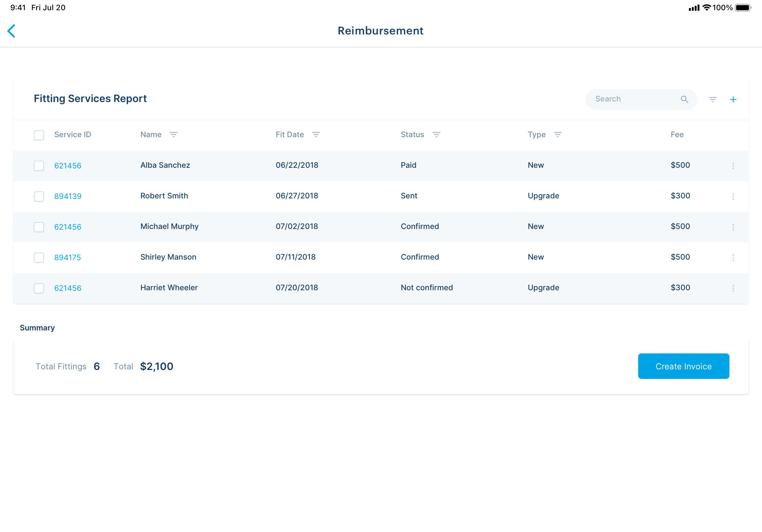
Task: Click the name Michael Murphy
Action: coord(169,226)
